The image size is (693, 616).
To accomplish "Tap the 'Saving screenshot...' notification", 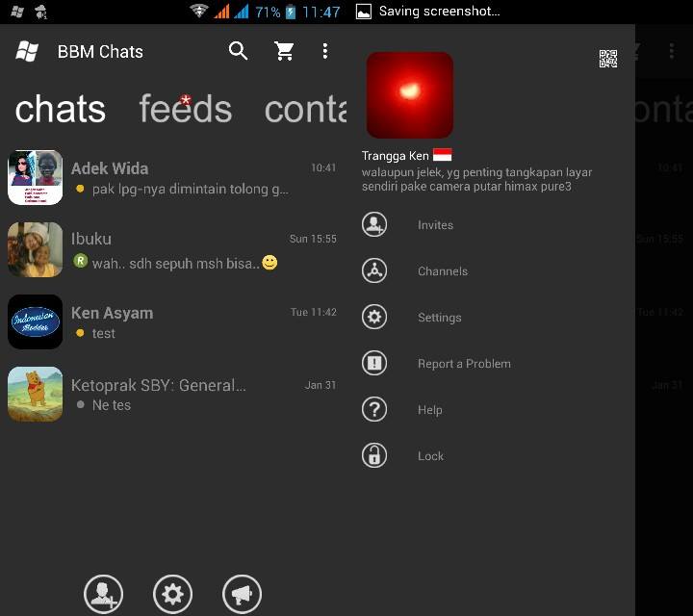I will (439, 11).
